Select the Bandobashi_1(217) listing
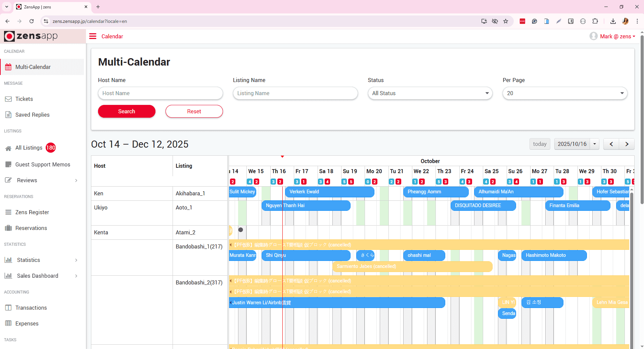 click(x=199, y=246)
